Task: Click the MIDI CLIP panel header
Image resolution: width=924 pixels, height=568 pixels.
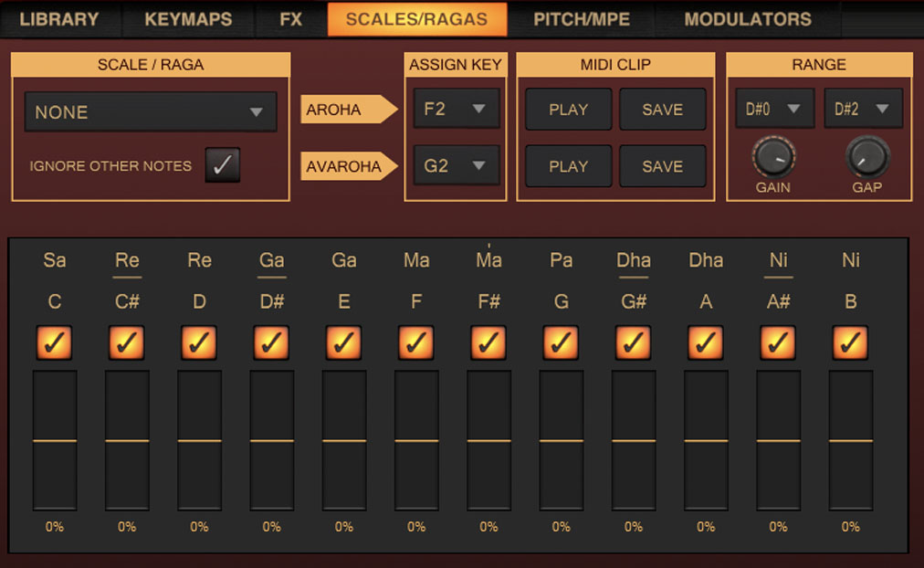Action: pos(615,64)
